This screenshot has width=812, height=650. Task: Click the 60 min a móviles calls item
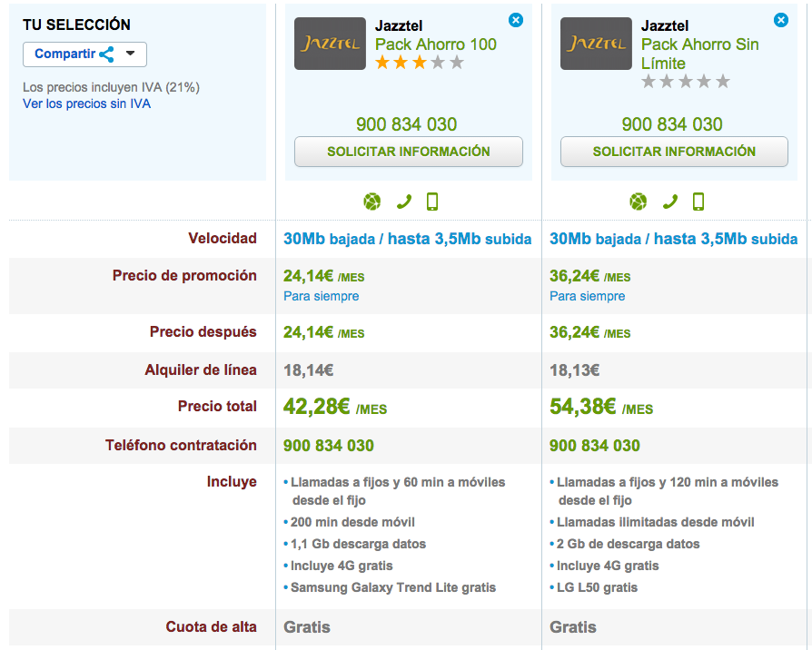[398, 491]
